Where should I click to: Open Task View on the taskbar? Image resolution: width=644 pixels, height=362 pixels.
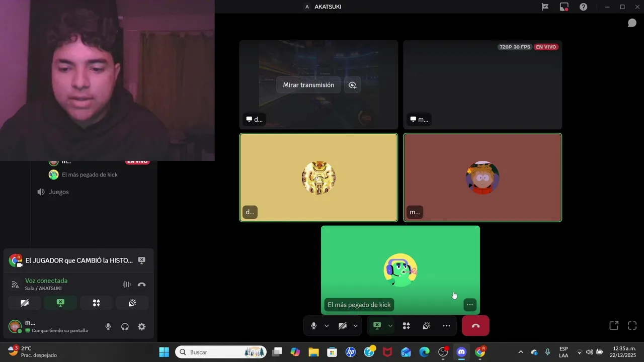(x=277, y=352)
